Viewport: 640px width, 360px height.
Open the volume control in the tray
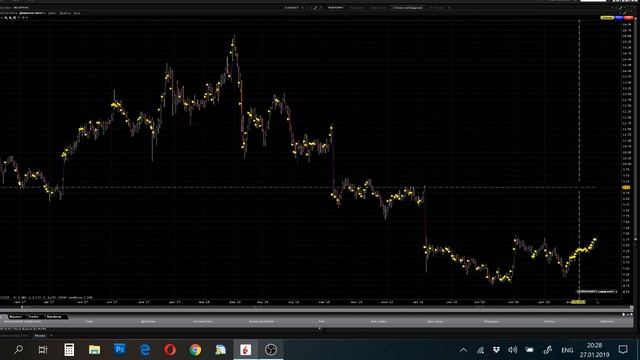(x=513, y=350)
